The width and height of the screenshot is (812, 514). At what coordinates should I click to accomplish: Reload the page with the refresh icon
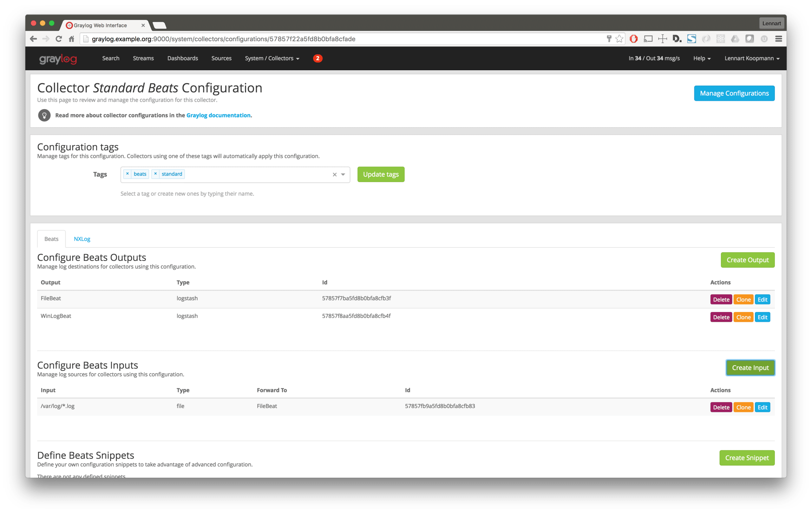[59, 39]
